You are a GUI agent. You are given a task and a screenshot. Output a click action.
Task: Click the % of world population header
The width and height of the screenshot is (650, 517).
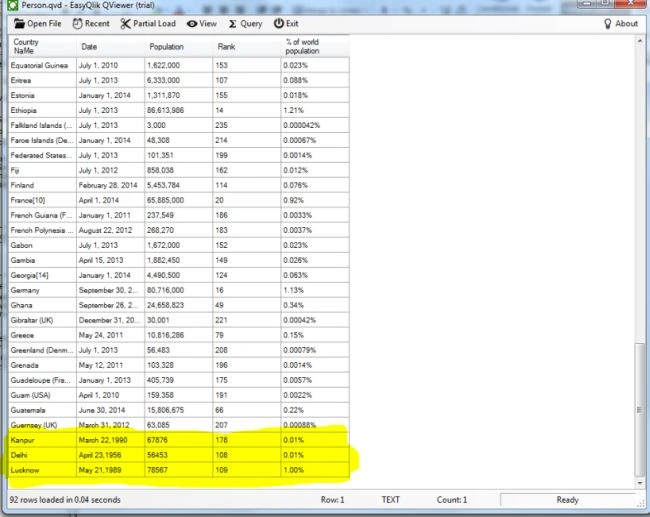pyautogui.click(x=315, y=46)
